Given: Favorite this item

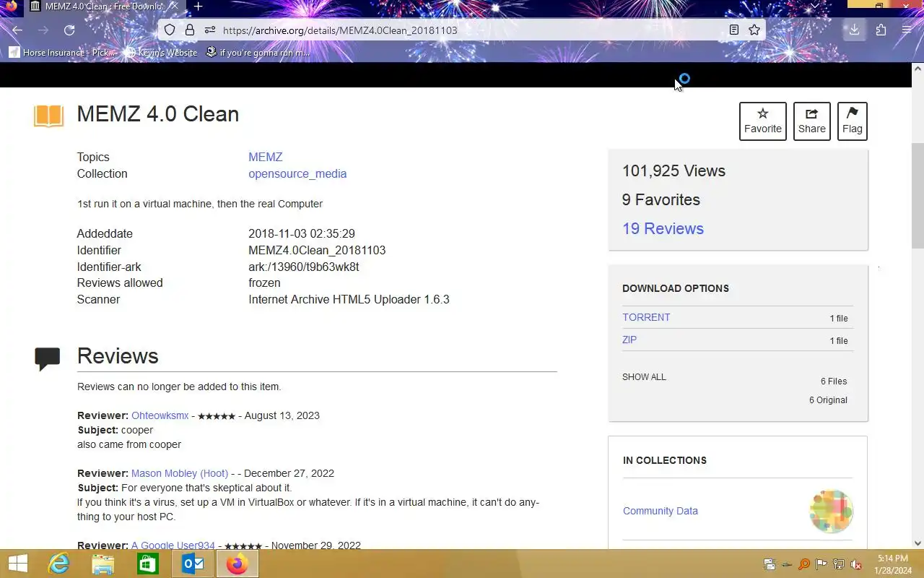Looking at the screenshot, I should point(763,121).
